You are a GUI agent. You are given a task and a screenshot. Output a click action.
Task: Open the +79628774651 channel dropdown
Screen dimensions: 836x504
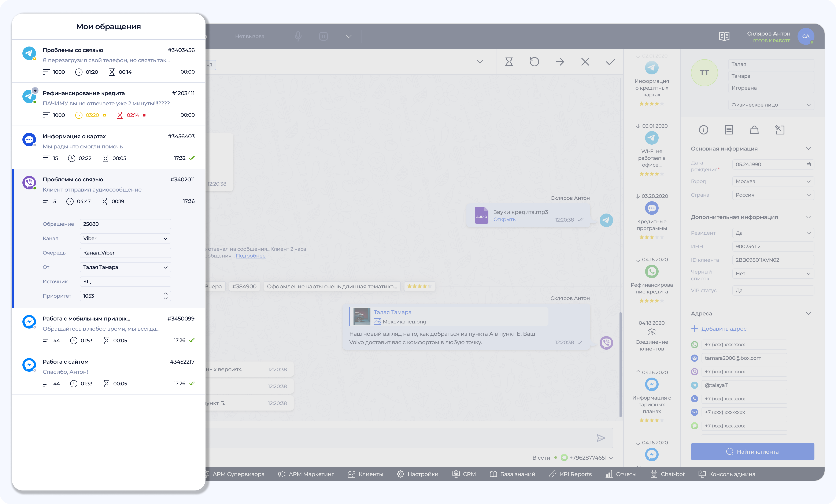click(611, 458)
